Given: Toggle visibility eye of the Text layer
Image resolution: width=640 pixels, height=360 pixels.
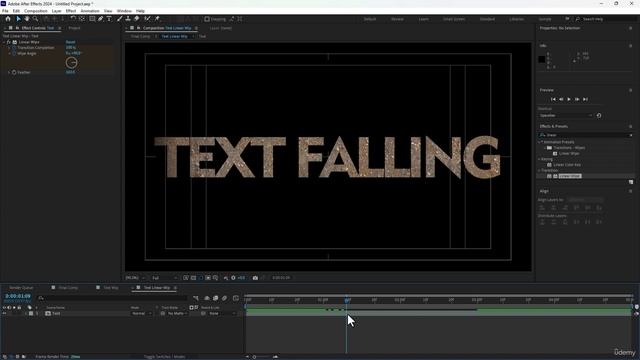Looking at the screenshot, I should click(4, 313).
